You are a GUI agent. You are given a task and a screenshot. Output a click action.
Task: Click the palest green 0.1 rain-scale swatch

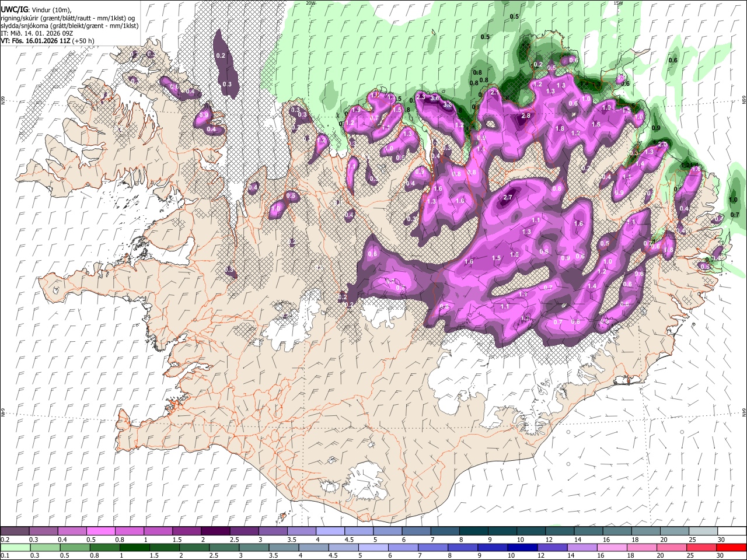tap(15, 547)
